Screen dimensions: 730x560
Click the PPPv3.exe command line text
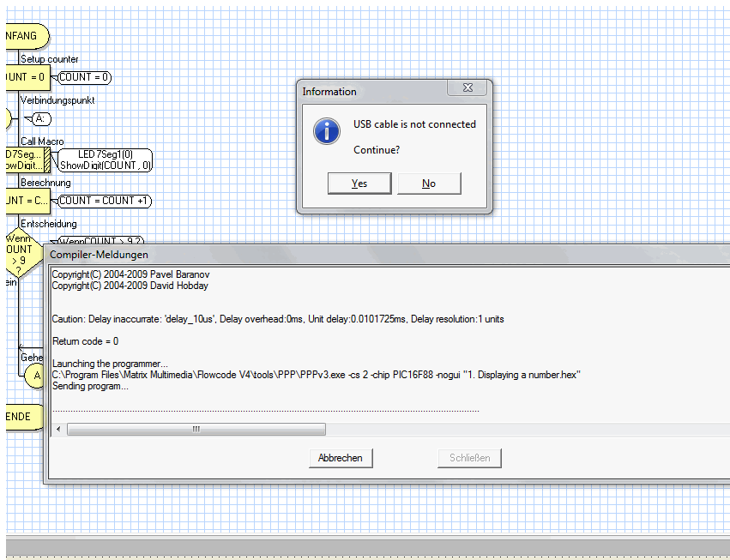(317, 375)
